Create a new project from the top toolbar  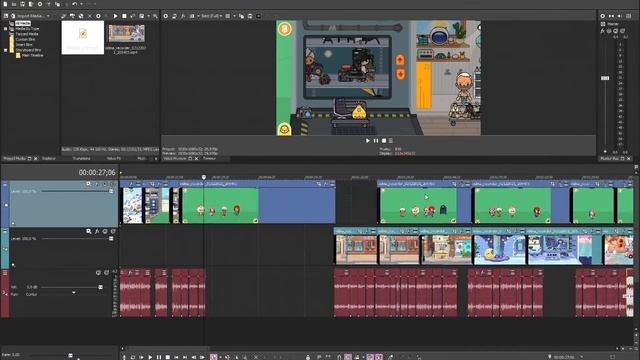[x=5, y=4]
